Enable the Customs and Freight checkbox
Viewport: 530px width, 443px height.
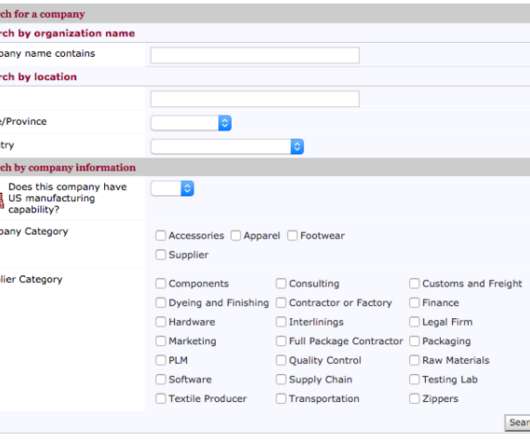414,284
